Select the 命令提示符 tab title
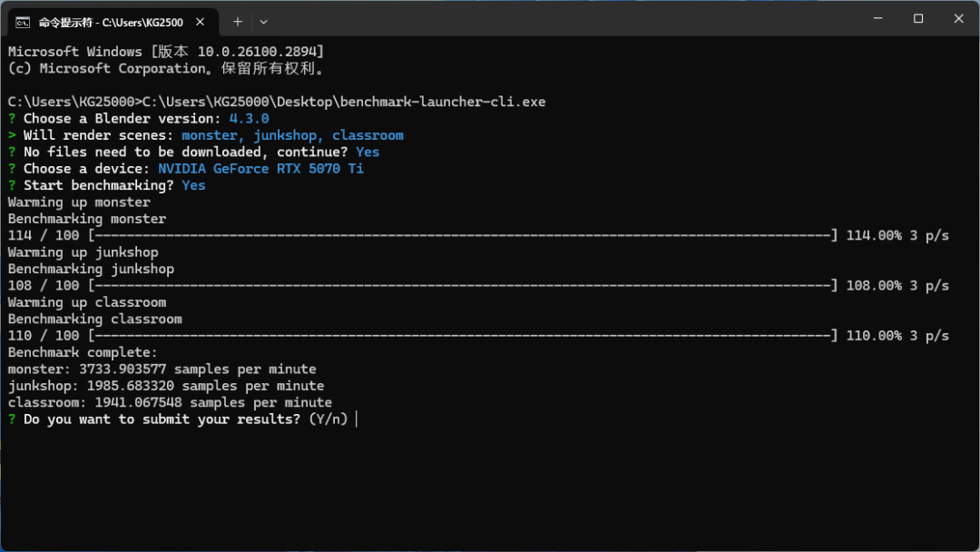980x552 pixels. [x=109, y=20]
